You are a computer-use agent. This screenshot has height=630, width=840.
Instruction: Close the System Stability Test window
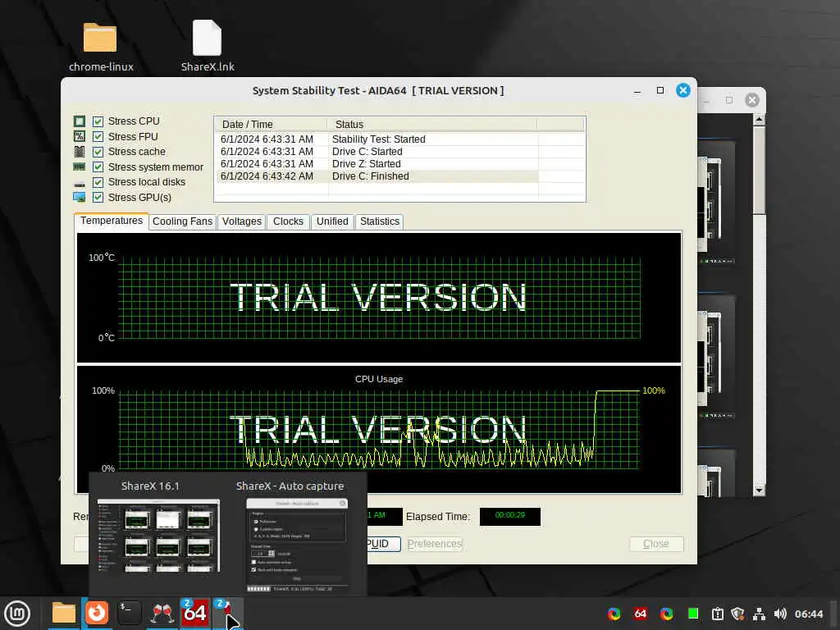point(683,90)
